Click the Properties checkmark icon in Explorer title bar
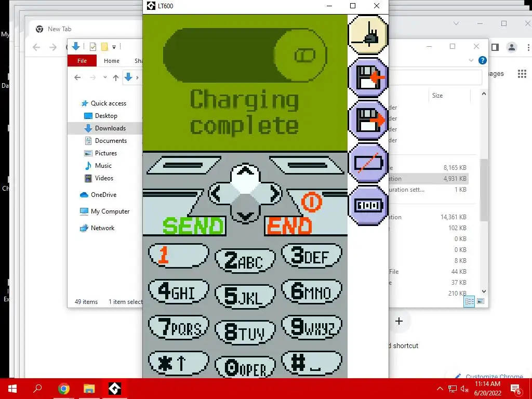The width and height of the screenshot is (532, 399). point(92,47)
